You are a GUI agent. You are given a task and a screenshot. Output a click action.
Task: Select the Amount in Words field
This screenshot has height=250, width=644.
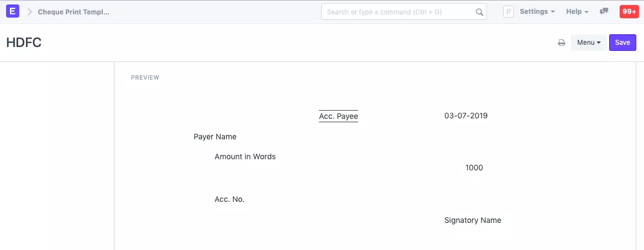point(245,157)
